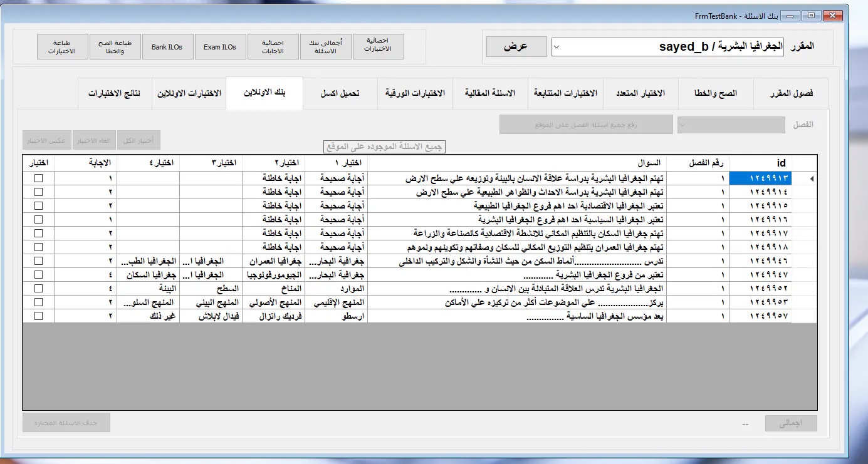
Task: Tick the checkbox for row ١٢٤٩٩٤٦
Action: click(x=39, y=261)
